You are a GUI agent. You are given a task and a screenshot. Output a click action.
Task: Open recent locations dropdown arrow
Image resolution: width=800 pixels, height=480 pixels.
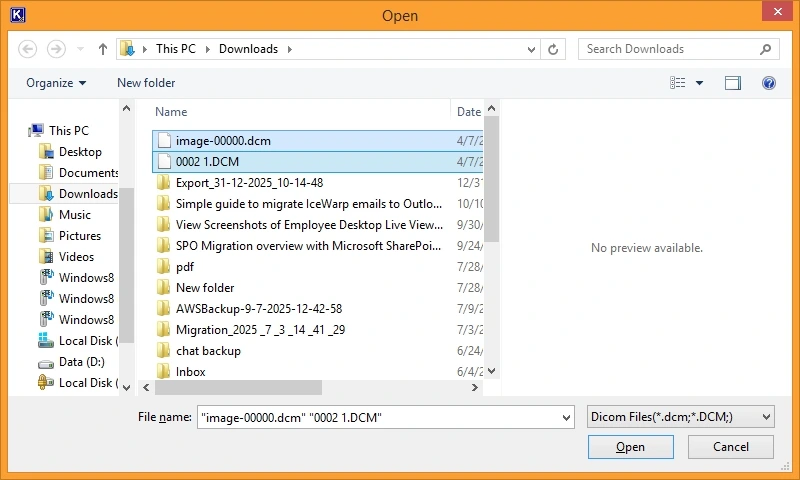pos(80,49)
